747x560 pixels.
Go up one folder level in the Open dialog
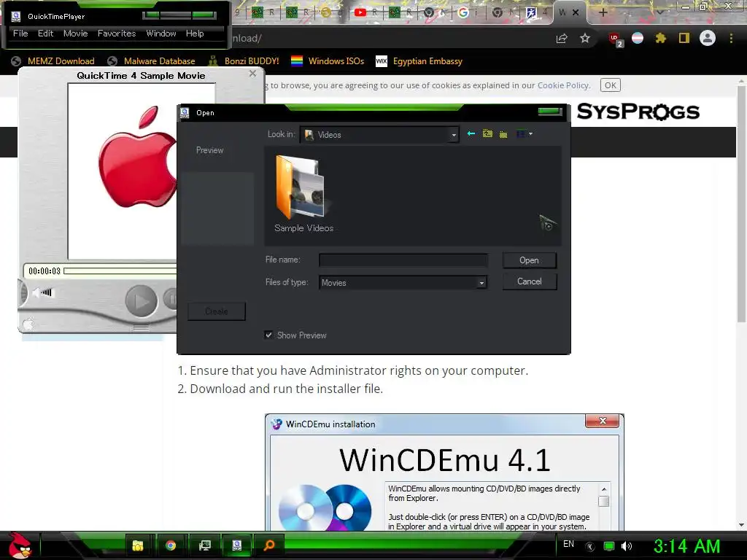click(x=487, y=134)
